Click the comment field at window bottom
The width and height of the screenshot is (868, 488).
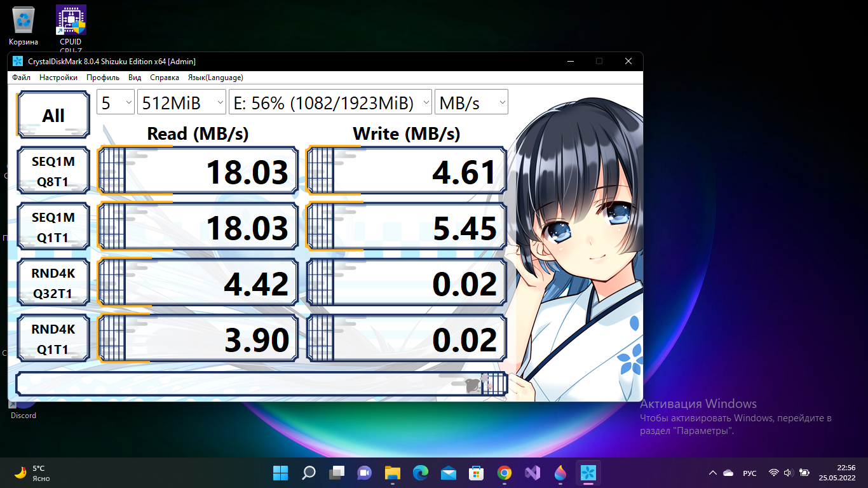(262, 384)
